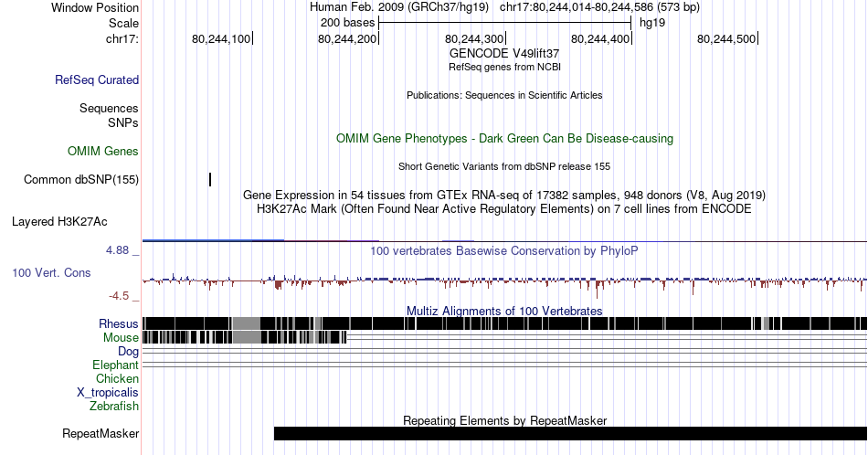This screenshot has height=455, width=868.
Task: Click the 80,244,400 ruler coordinate
Action: click(x=600, y=38)
